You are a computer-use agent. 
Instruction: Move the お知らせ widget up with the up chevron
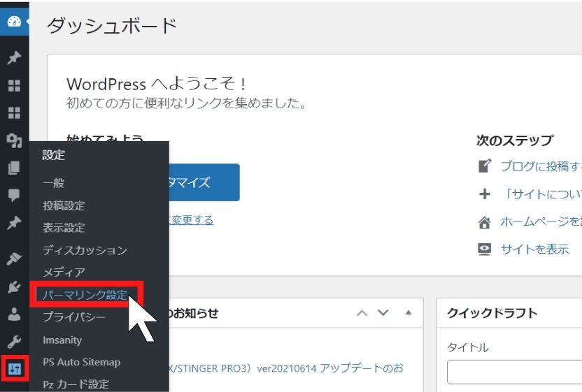click(362, 313)
